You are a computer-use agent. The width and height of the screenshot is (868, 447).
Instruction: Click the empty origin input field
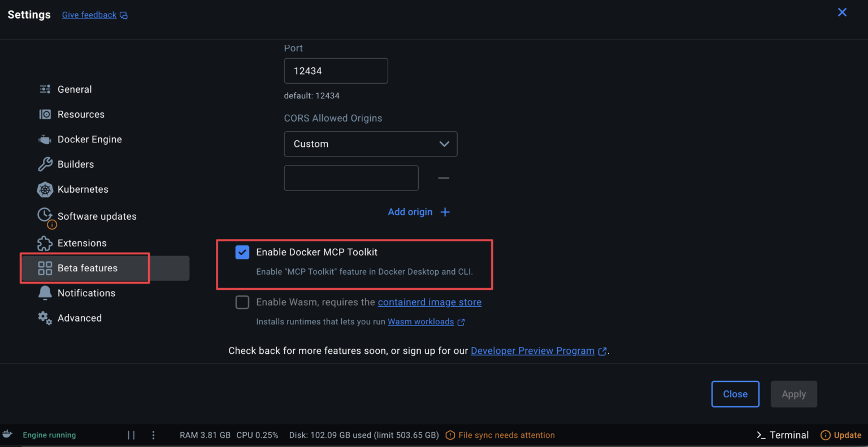coord(351,177)
